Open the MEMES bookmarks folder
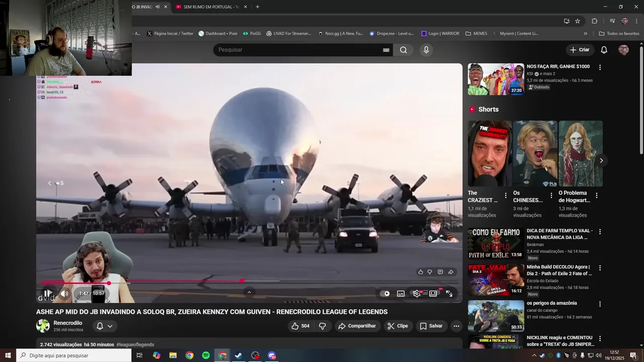This screenshot has width=644, height=362. [476, 34]
